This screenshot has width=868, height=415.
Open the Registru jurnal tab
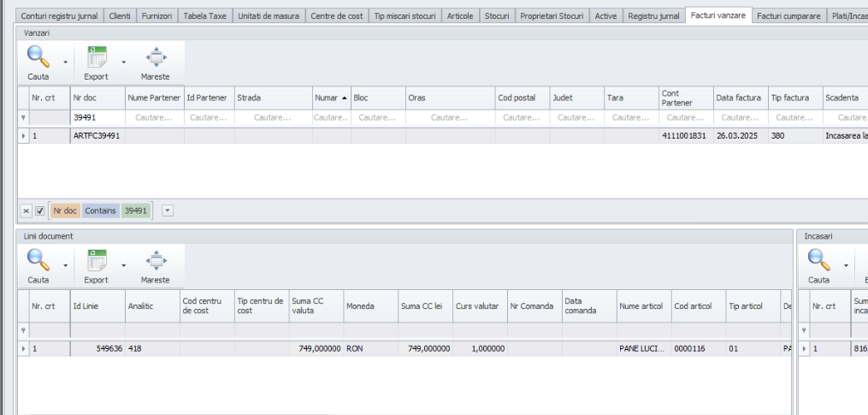tap(653, 17)
